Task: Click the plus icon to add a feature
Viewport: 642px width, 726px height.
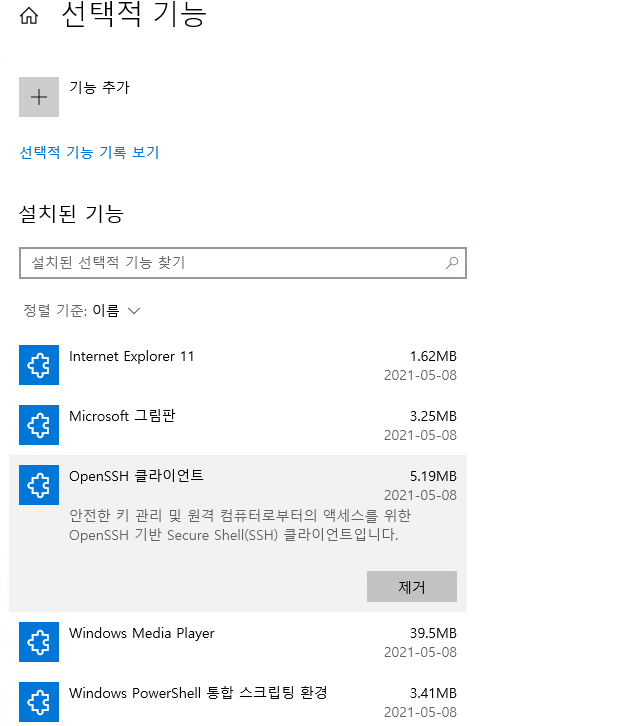Action: click(x=39, y=97)
